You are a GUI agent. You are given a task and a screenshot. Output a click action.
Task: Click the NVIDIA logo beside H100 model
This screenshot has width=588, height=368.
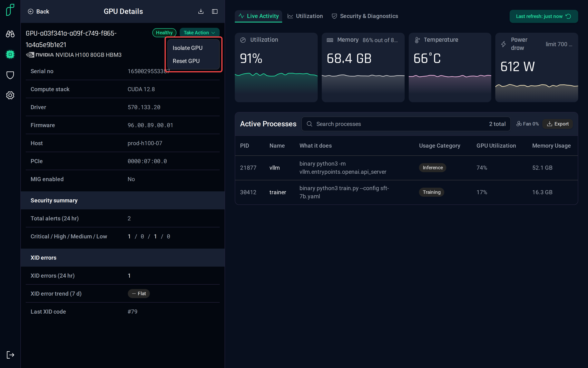coord(40,55)
